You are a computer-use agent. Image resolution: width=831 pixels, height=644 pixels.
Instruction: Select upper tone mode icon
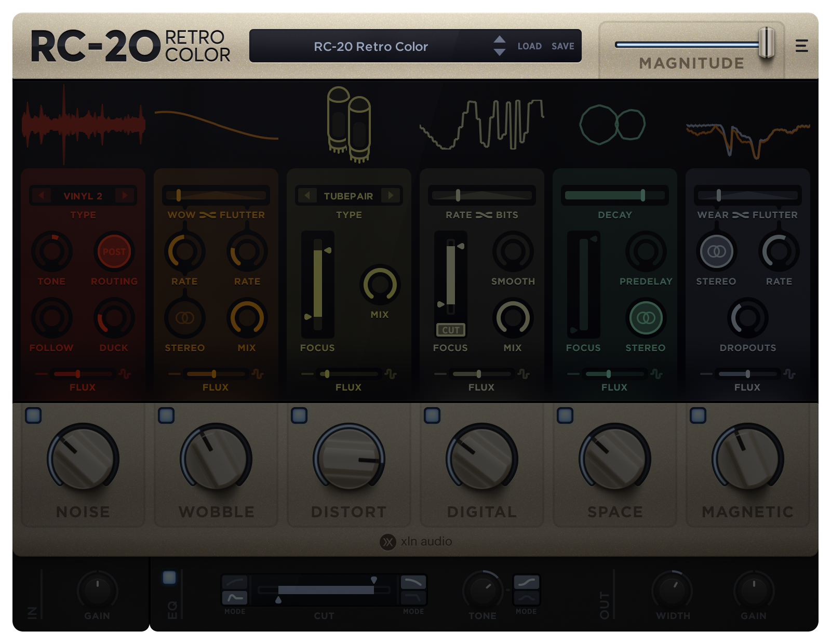[527, 582]
